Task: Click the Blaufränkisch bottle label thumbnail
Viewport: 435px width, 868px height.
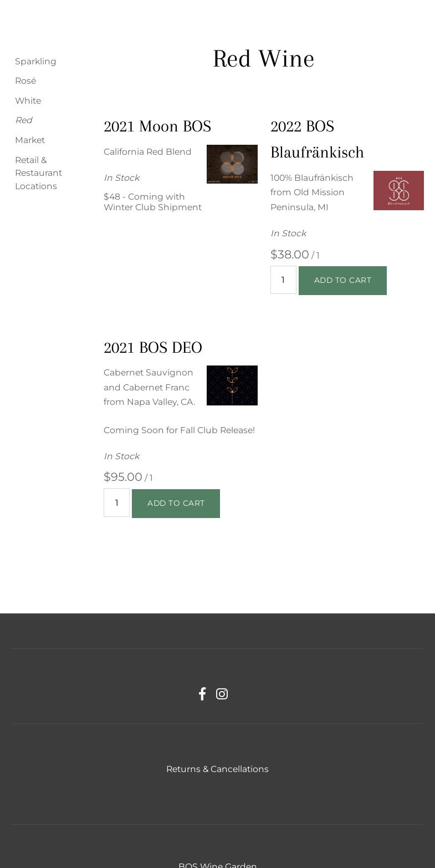Action: click(x=398, y=190)
